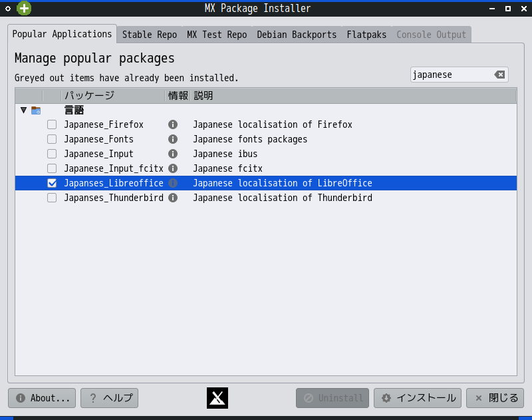Open the Stable Repo tab
Screen dimensions: 532x420
click(150, 35)
